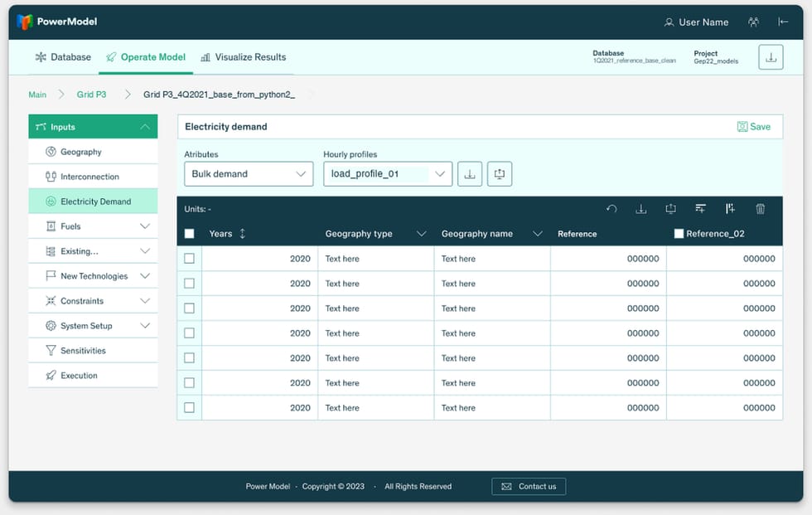Click the envelope icon in Contact us
This screenshot has width=812, height=515.
(506, 487)
